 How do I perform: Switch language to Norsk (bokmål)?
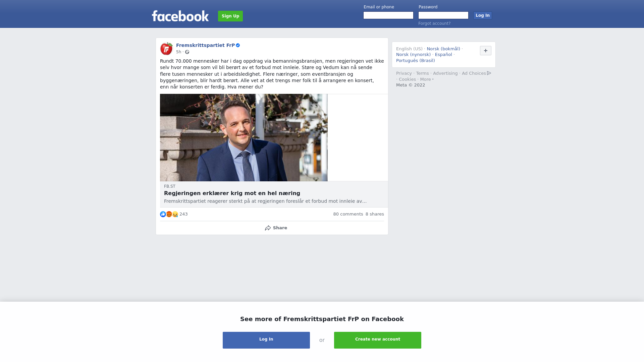click(443, 49)
